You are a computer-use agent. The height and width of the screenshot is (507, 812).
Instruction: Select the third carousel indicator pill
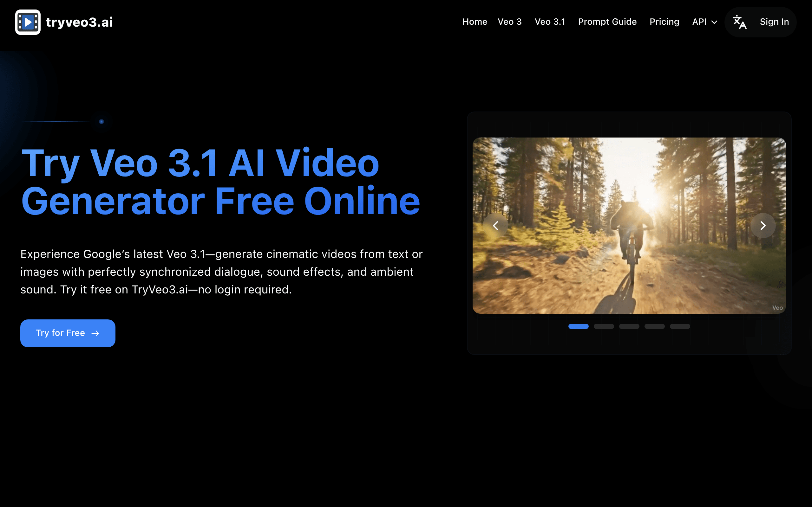629,326
